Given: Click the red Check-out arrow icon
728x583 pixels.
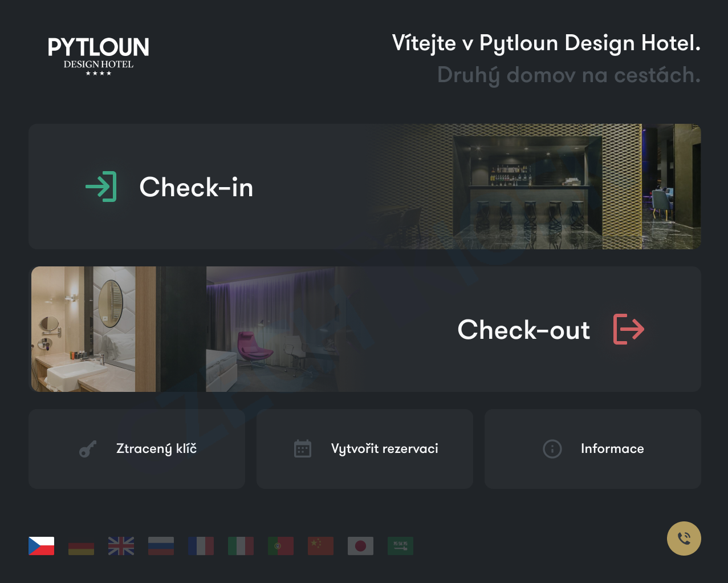Looking at the screenshot, I should 629,329.
